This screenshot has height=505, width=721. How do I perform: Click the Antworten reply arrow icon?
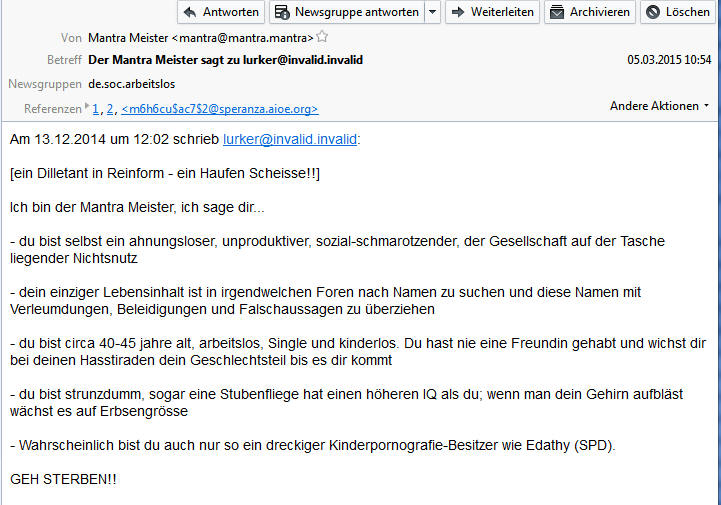[190, 12]
